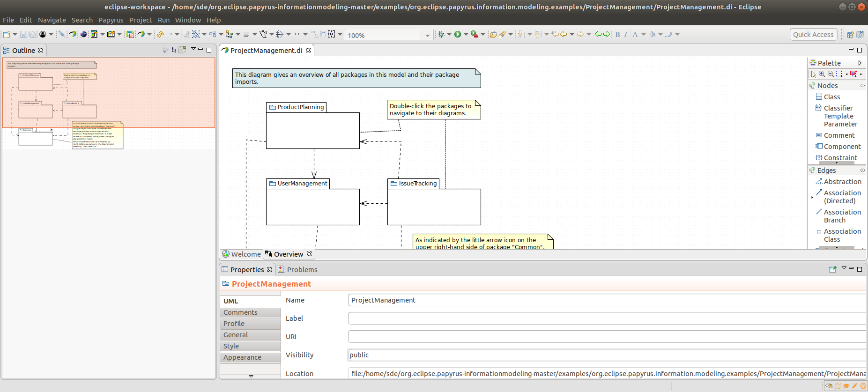This screenshot has width=868, height=392.
Task: Open the zoom percentage dropdown
Action: [427, 35]
